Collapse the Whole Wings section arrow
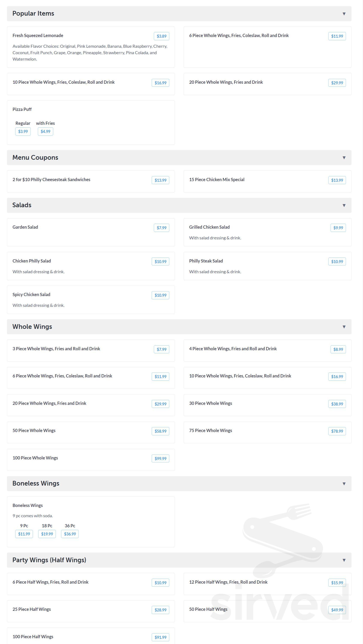Viewport: 363px width, 644px height. [x=344, y=327]
